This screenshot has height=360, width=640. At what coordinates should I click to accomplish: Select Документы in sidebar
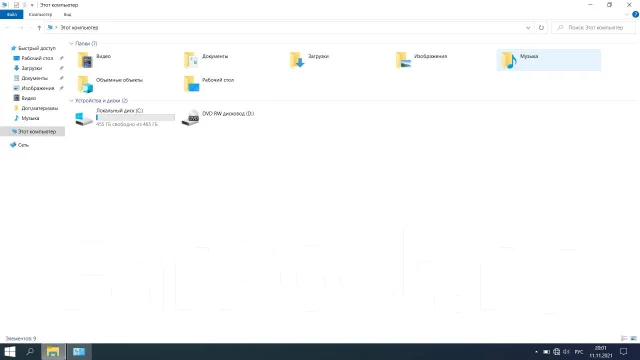[34, 78]
